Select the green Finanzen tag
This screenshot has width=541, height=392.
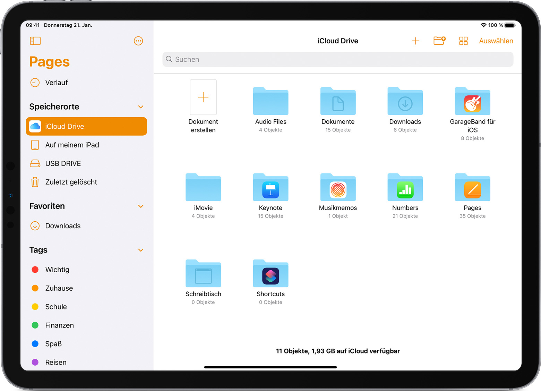(86, 325)
